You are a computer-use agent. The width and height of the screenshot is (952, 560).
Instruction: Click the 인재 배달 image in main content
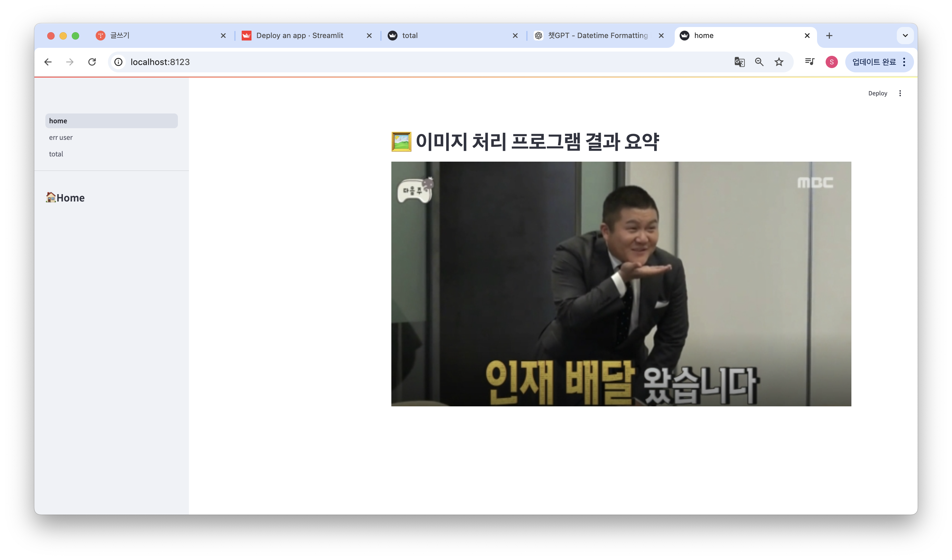click(x=621, y=284)
